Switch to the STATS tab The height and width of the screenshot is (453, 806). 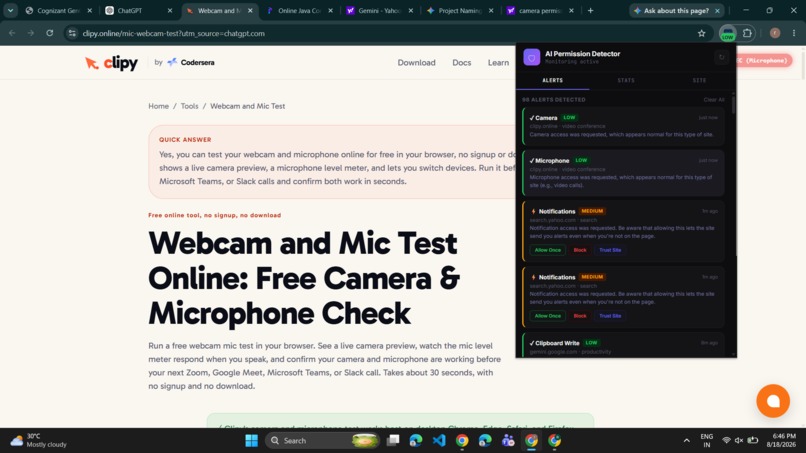pyautogui.click(x=626, y=81)
